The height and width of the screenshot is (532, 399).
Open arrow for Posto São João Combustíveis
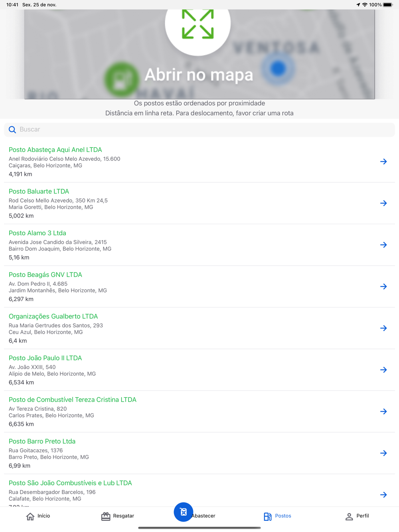(383, 495)
